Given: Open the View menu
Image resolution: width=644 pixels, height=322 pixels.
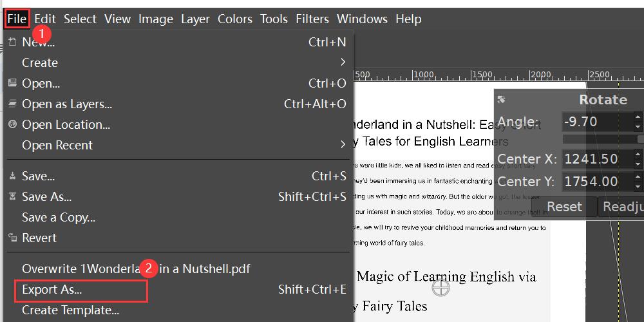Looking at the screenshot, I should (117, 19).
